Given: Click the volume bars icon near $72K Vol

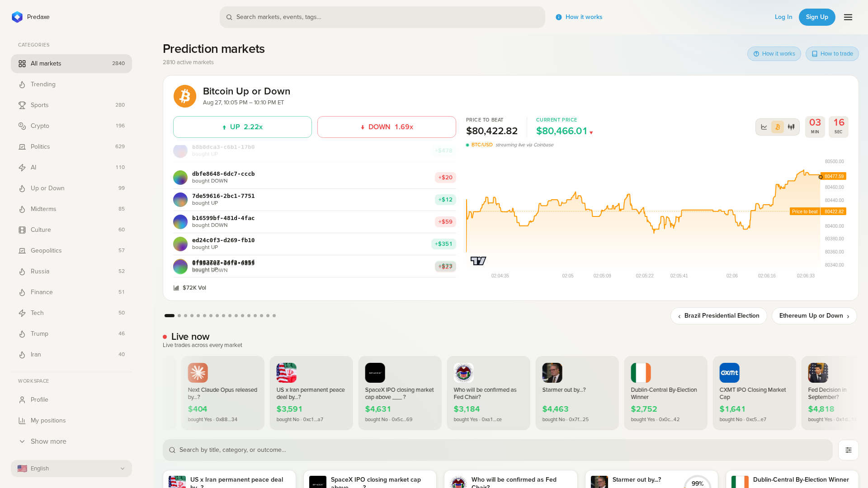Looking at the screenshot, I should pos(176,288).
